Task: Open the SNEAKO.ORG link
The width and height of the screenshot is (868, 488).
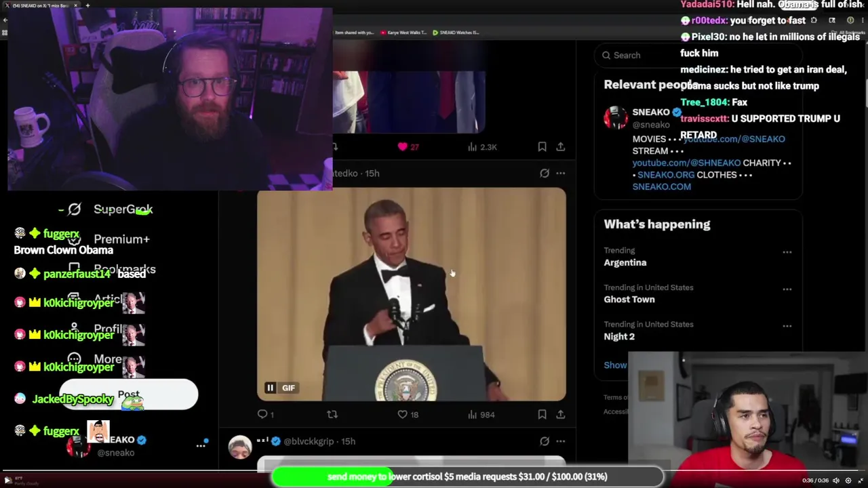Action: coord(665,175)
